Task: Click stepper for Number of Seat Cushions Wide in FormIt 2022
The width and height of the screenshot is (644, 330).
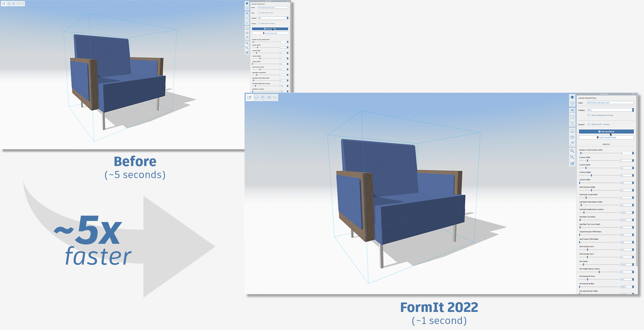Action: tap(633, 153)
